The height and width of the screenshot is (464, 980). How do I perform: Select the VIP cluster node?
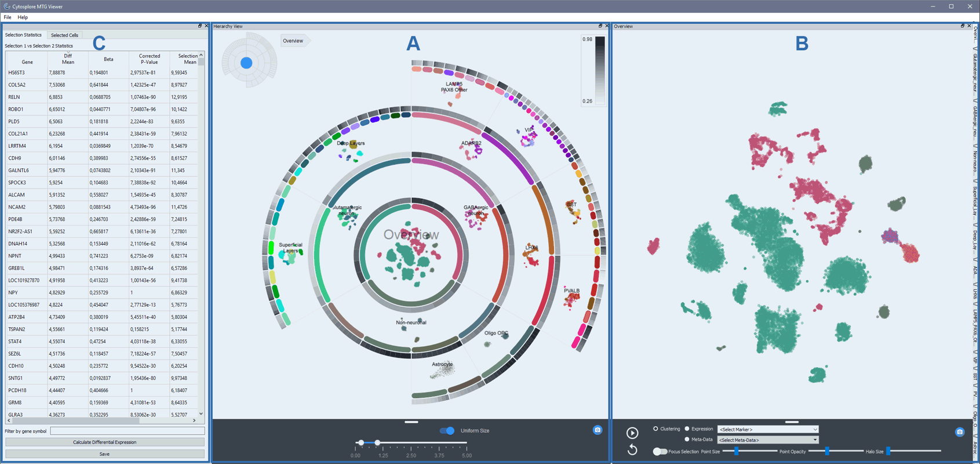pyautogui.click(x=529, y=137)
